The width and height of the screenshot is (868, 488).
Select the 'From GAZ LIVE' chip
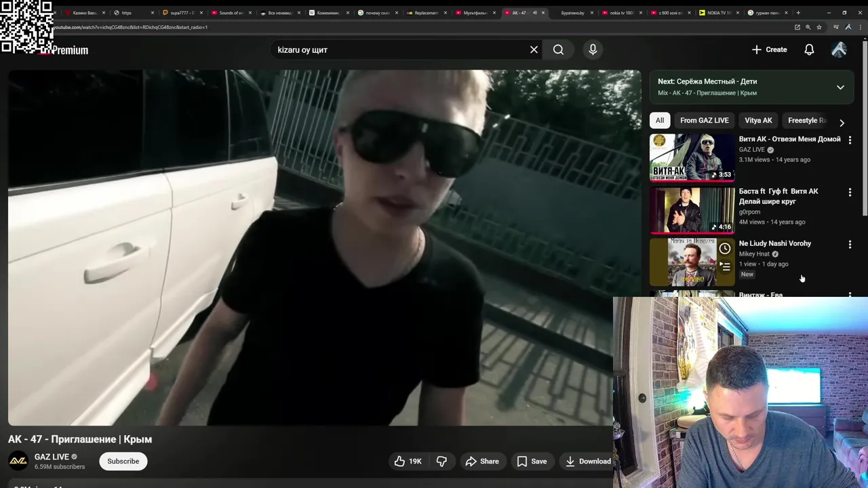coord(705,121)
